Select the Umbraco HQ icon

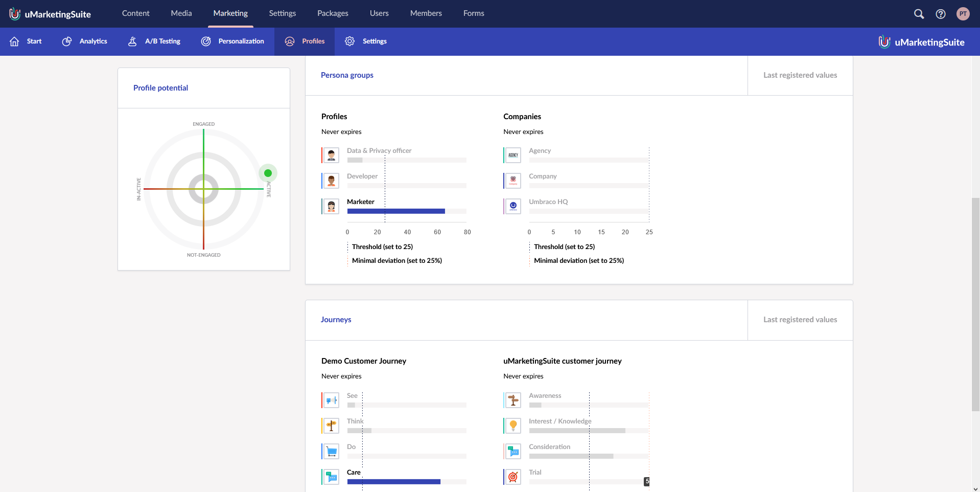[513, 206]
